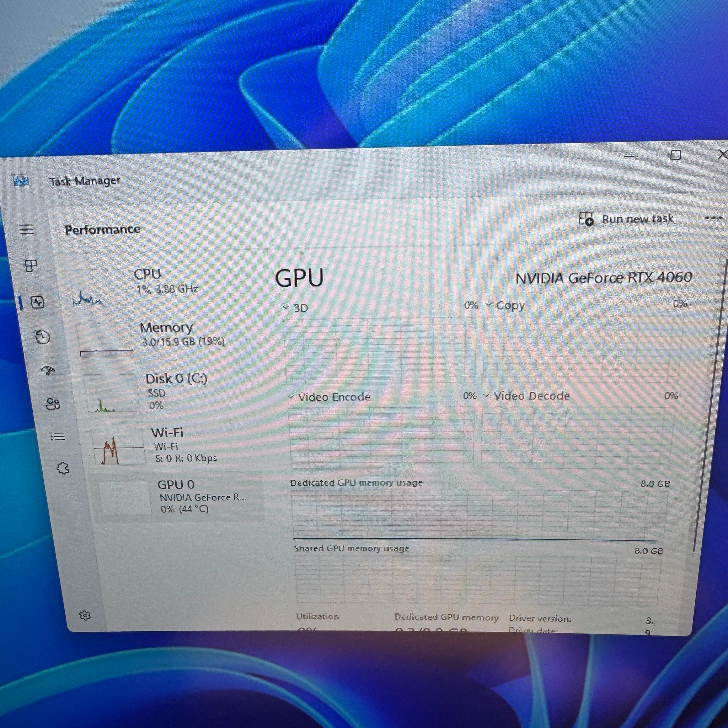Click the GPU heading text

point(299,278)
